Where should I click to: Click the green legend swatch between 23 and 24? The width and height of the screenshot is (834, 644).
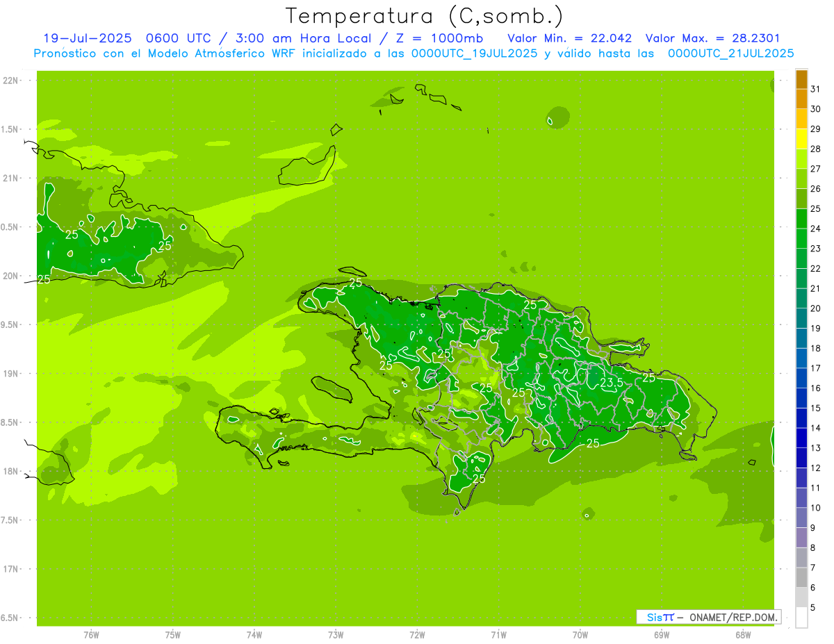[x=802, y=238]
